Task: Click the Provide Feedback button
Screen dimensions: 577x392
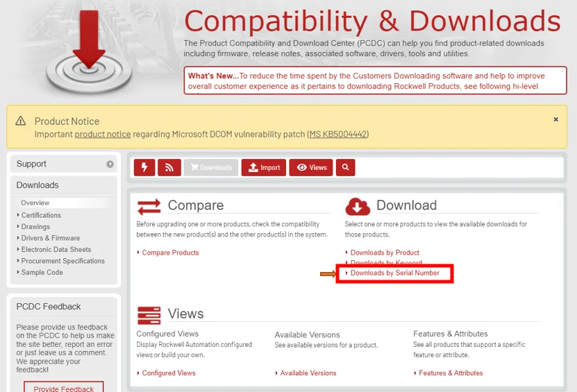Action: point(64,388)
